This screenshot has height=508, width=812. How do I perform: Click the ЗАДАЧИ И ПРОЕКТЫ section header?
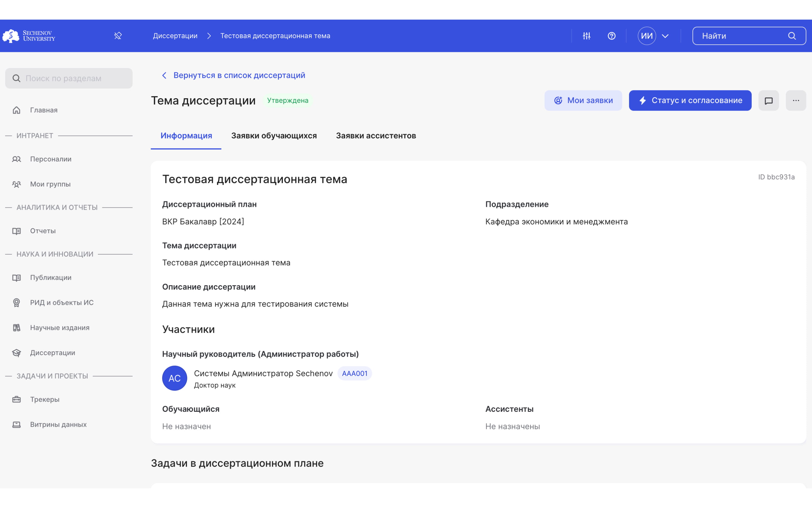pyautogui.click(x=52, y=376)
